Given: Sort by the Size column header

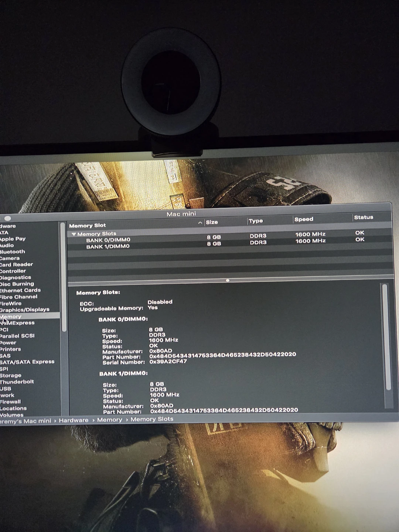Looking at the screenshot, I should (x=212, y=222).
